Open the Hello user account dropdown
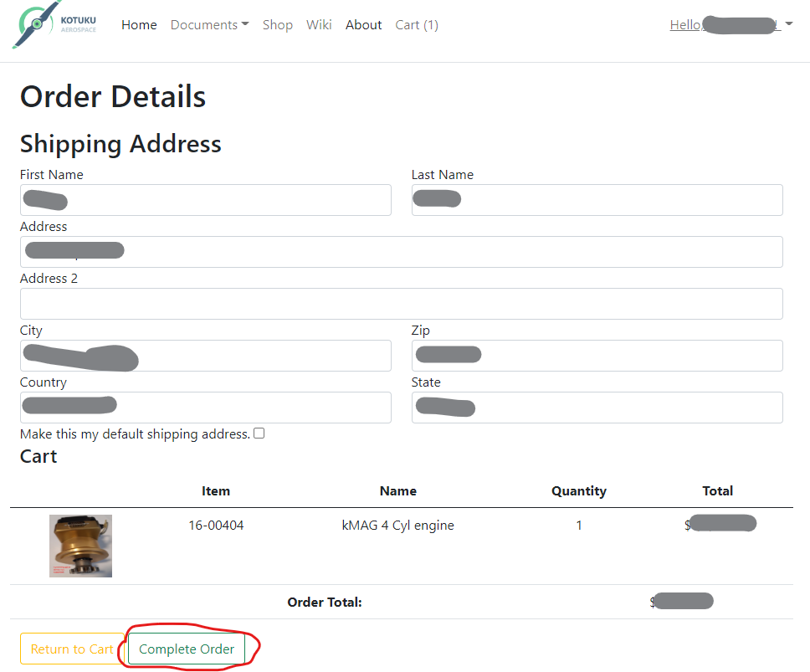The image size is (810, 672). 731,25
